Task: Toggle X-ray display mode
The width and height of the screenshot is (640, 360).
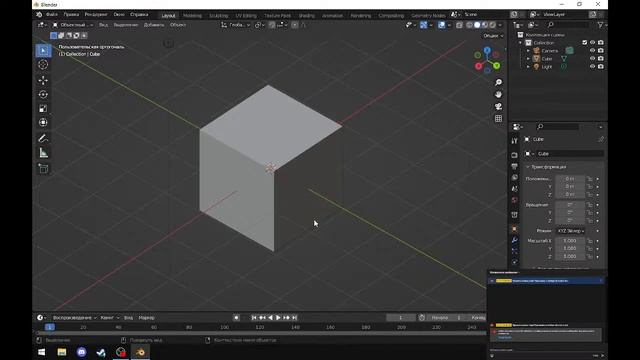Action: (x=459, y=25)
